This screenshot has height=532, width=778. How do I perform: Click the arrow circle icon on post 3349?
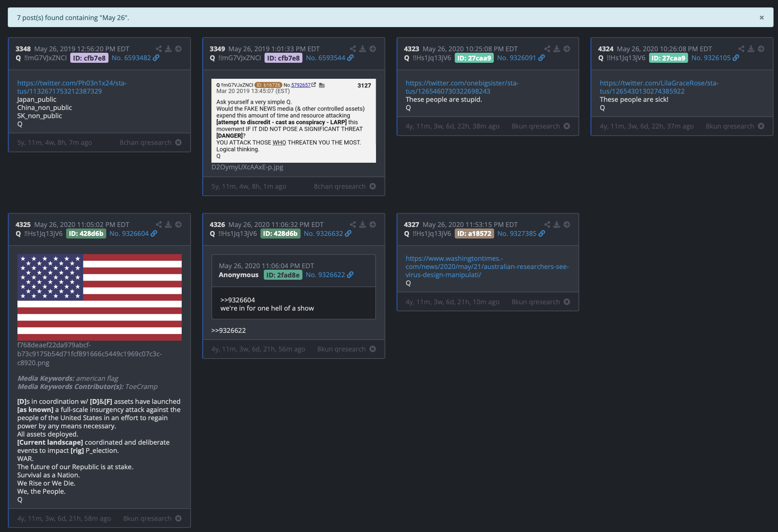(373, 49)
